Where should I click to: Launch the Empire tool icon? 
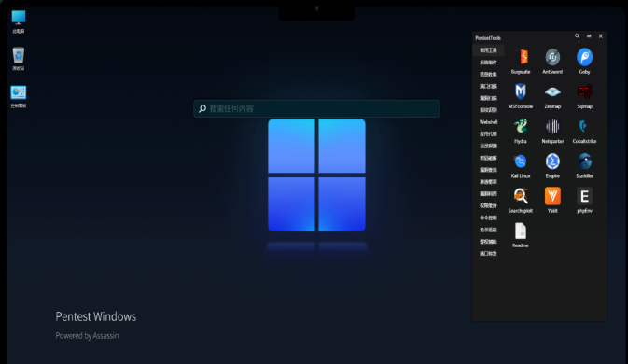coord(552,161)
